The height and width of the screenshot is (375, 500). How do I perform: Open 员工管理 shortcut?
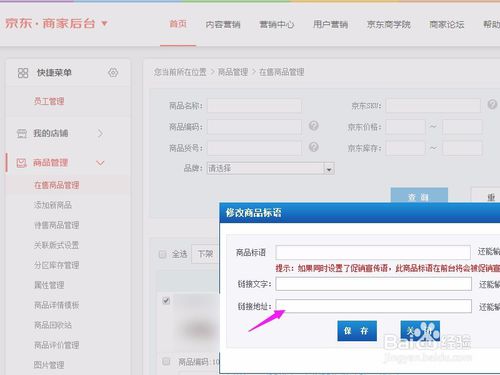(49, 101)
